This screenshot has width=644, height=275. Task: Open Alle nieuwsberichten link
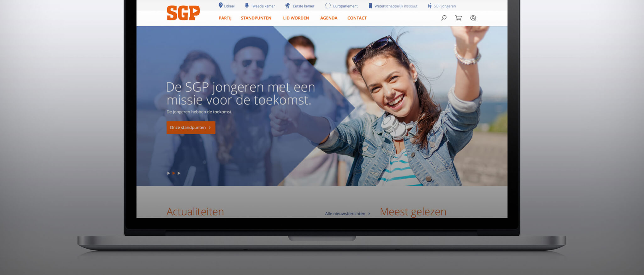coord(348,213)
